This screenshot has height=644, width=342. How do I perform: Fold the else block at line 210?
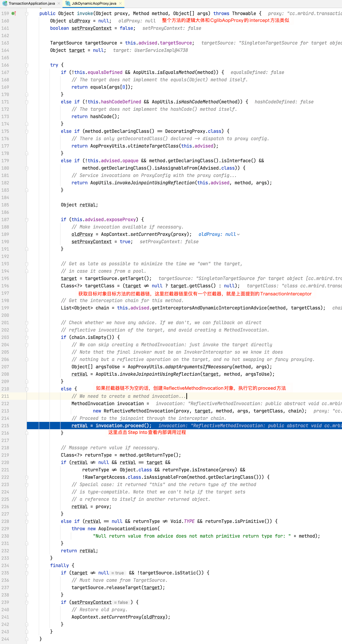tap(27, 389)
